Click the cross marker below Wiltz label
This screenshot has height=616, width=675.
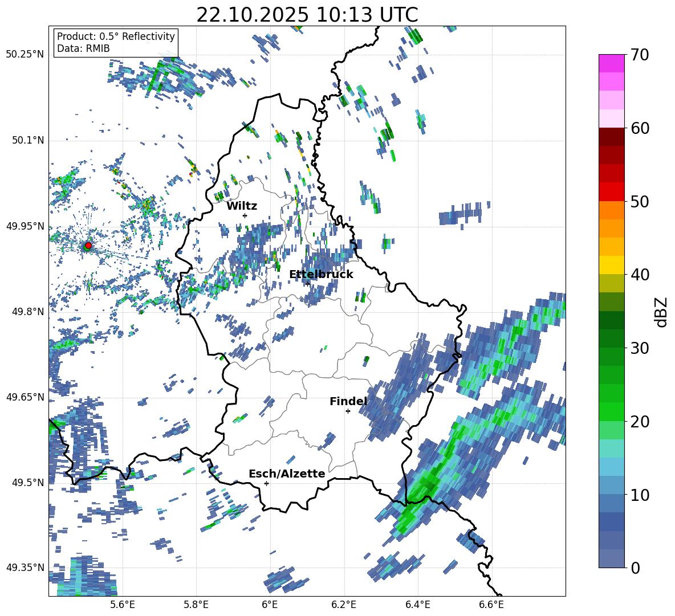click(245, 215)
